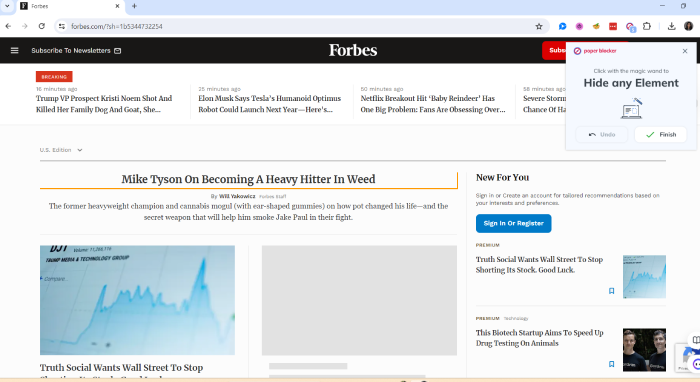
Task: Click the Poper Blocker extension toolbar icon
Action: point(630,27)
